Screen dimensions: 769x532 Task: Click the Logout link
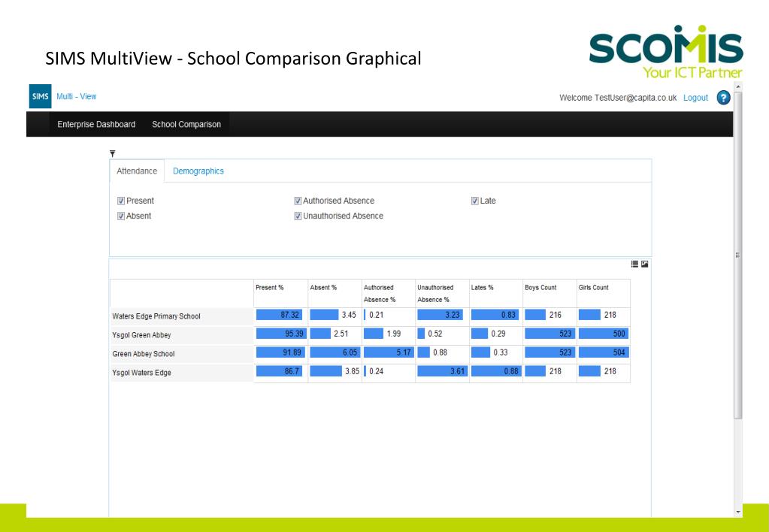click(x=695, y=98)
